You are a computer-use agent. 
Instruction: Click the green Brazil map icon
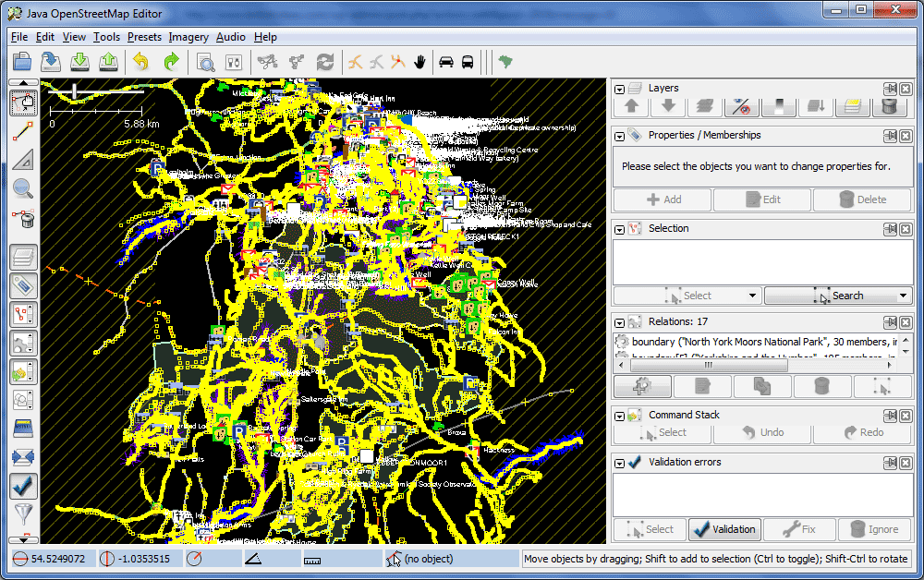pos(505,61)
